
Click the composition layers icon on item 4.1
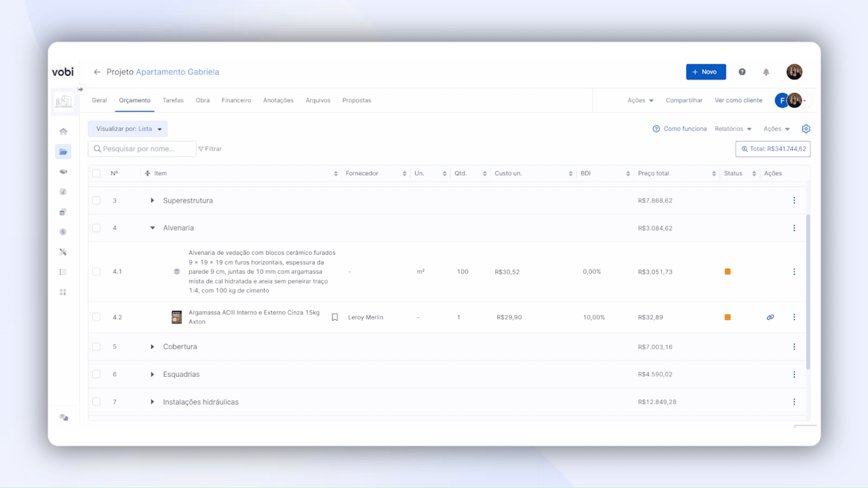pos(177,272)
